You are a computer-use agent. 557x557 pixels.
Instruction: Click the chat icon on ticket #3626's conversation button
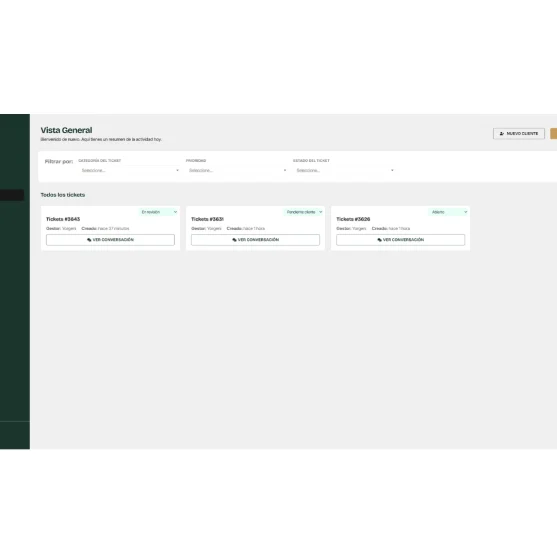(379, 240)
